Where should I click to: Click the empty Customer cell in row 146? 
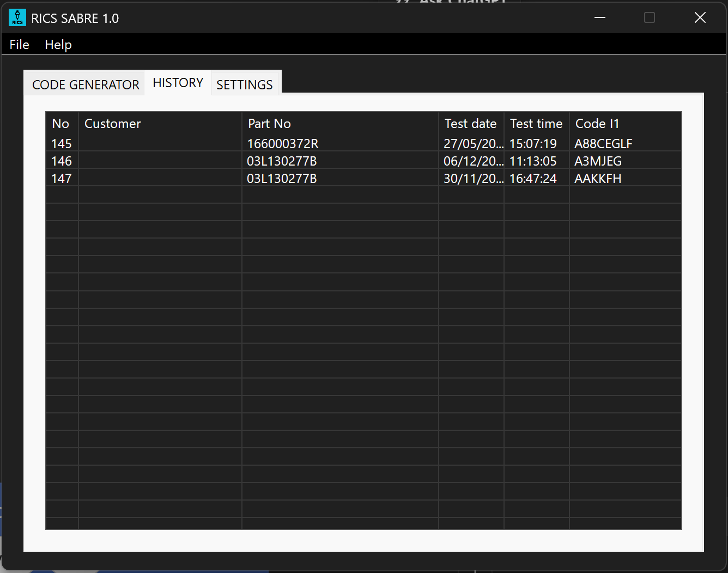click(160, 161)
